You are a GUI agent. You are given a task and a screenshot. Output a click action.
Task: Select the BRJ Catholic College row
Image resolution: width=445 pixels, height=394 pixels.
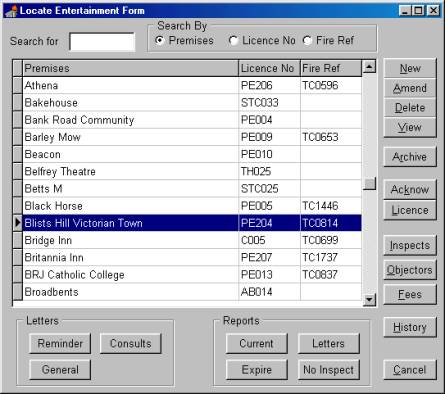pos(192,275)
